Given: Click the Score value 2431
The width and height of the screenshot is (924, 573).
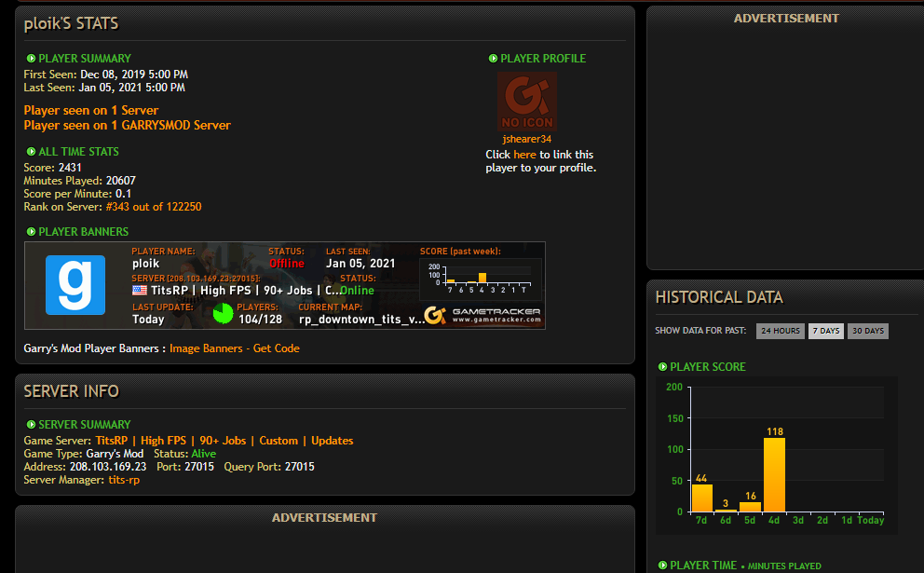Looking at the screenshot, I should point(70,168).
